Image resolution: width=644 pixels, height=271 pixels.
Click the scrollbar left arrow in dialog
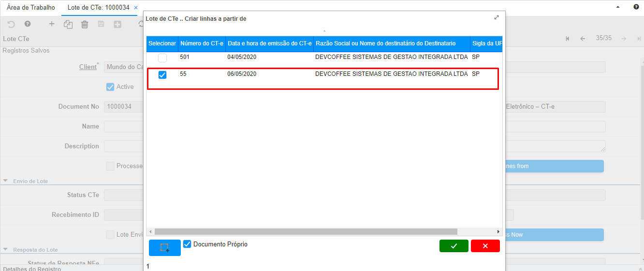tap(150, 232)
